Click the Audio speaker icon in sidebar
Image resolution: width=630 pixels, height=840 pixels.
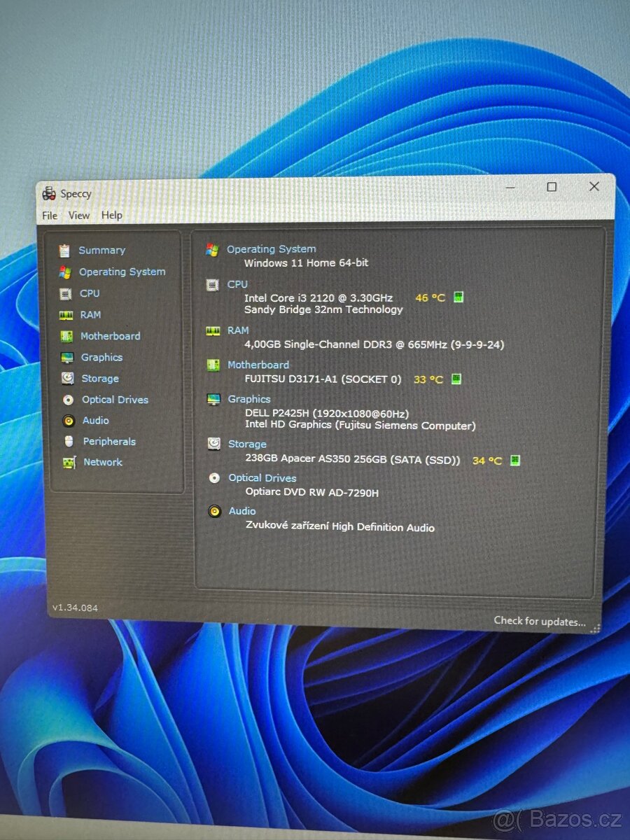pos(69,421)
